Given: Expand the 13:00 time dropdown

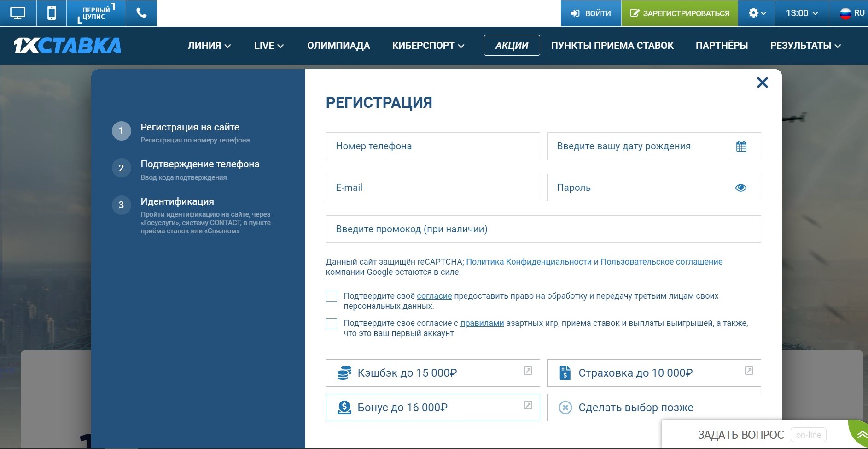Looking at the screenshot, I should point(802,13).
